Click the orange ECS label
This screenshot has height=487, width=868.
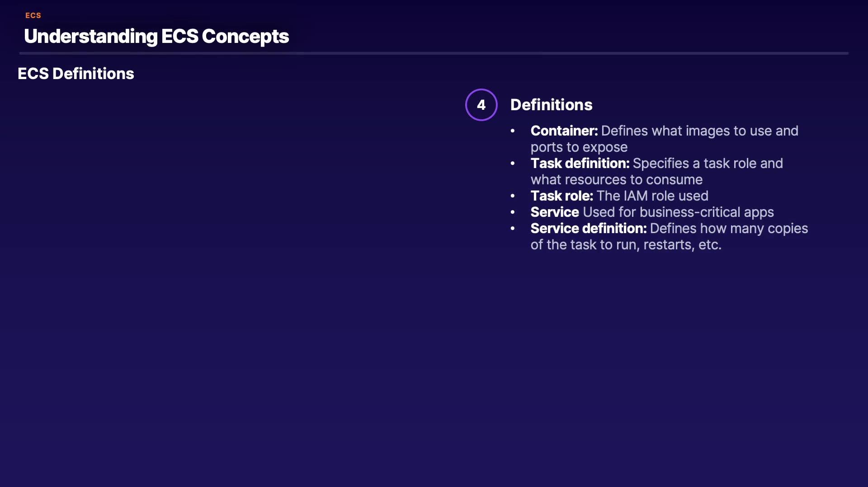[x=33, y=15]
